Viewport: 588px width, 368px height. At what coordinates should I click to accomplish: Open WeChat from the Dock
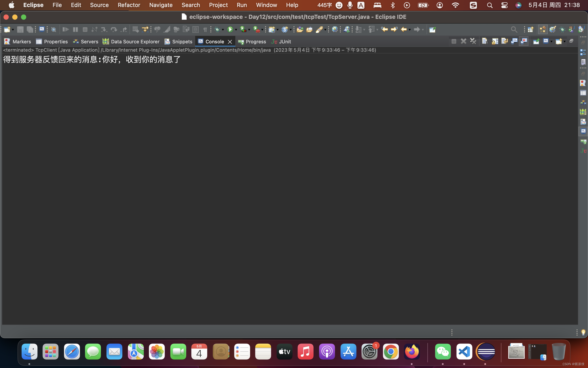(443, 351)
